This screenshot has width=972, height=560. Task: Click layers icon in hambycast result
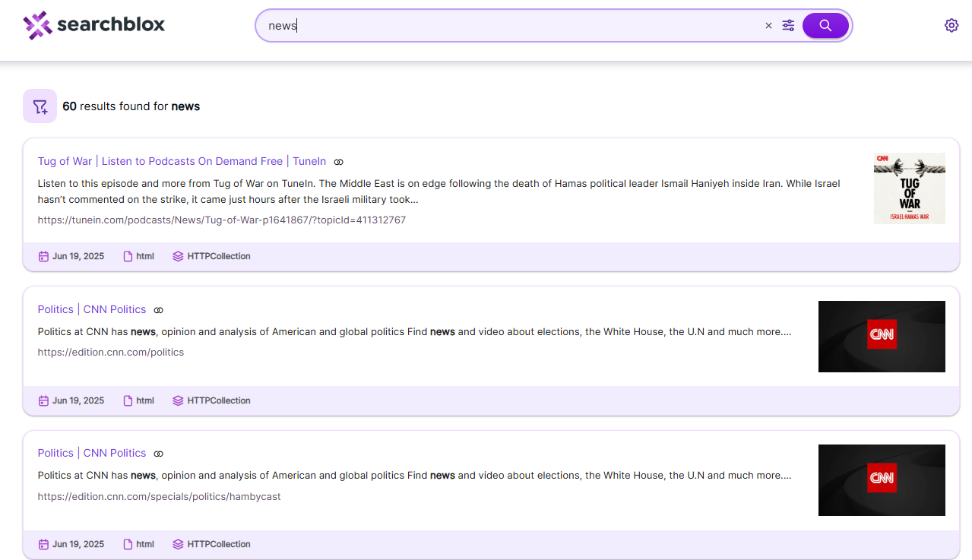tap(178, 544)
